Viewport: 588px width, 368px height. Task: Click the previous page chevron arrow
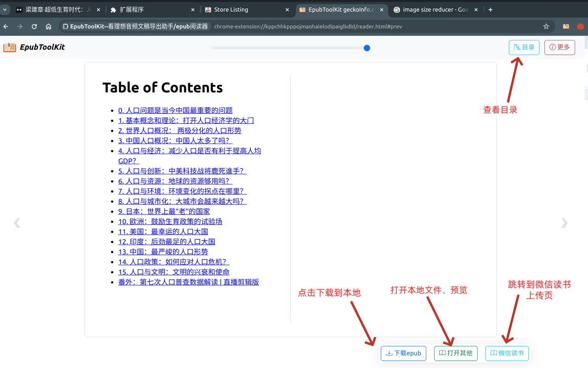click(x=17, y=223)
